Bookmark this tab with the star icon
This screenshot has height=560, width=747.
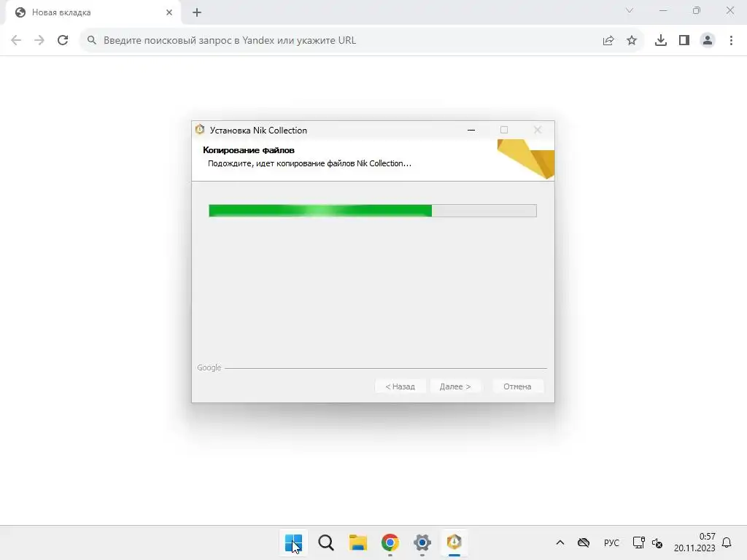(632, 41)
